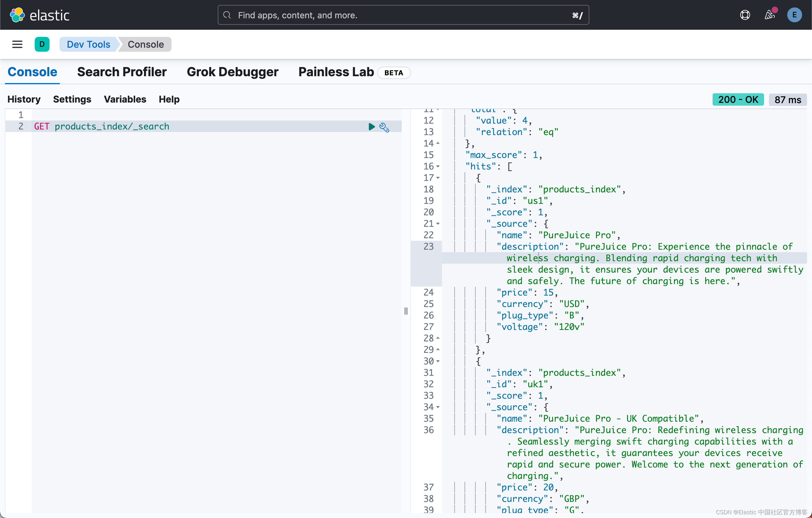Collapse the hits array at line 16

pyautogui.click(x=438, y=166)
